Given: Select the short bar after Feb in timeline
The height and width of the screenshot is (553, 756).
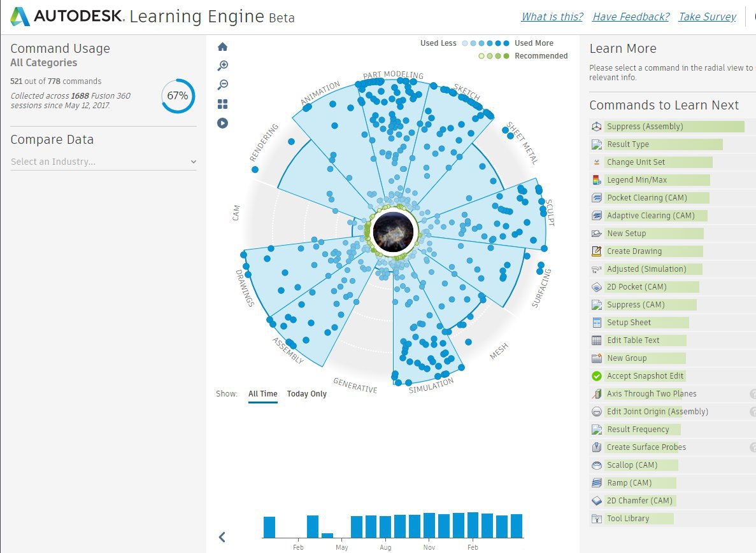Looking at the screenshot, I should click(x=327, y=535).
